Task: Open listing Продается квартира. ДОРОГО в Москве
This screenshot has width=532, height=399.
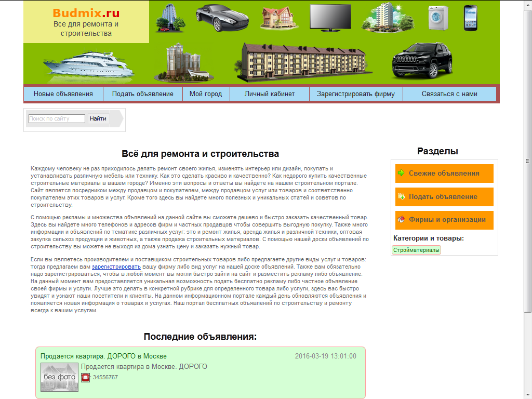Action: [103, 356]
